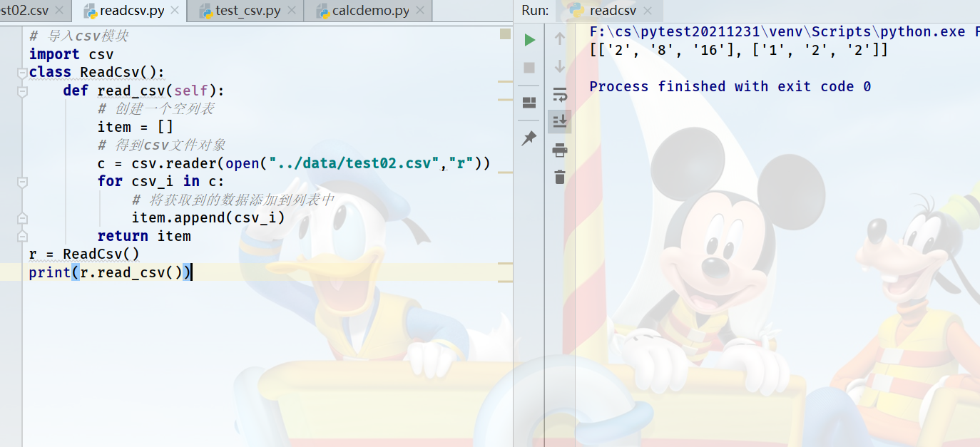Toggle Soft-Wrap in the Run console
The height and width of the screenshot is (447, 980).
coord(560,94)
